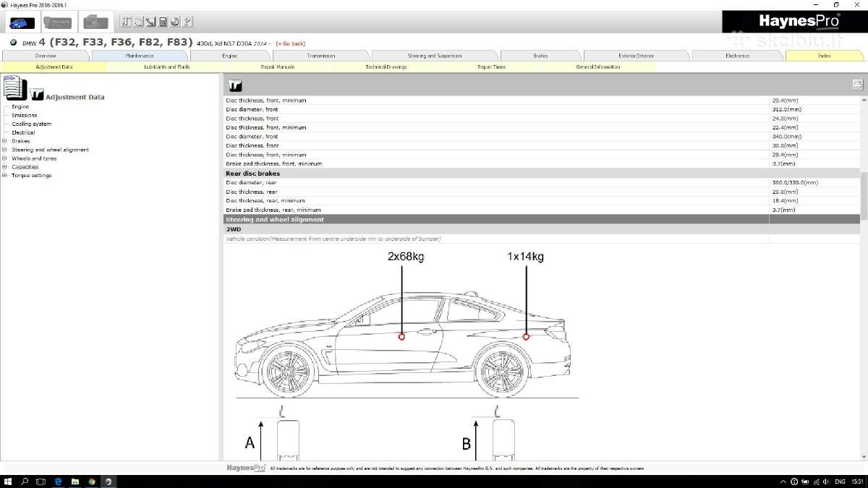The height and width of the screenshot is (488, 868).
Task: Click the content pane vertical scrollbar thumb
Action: tap(864, 196)
